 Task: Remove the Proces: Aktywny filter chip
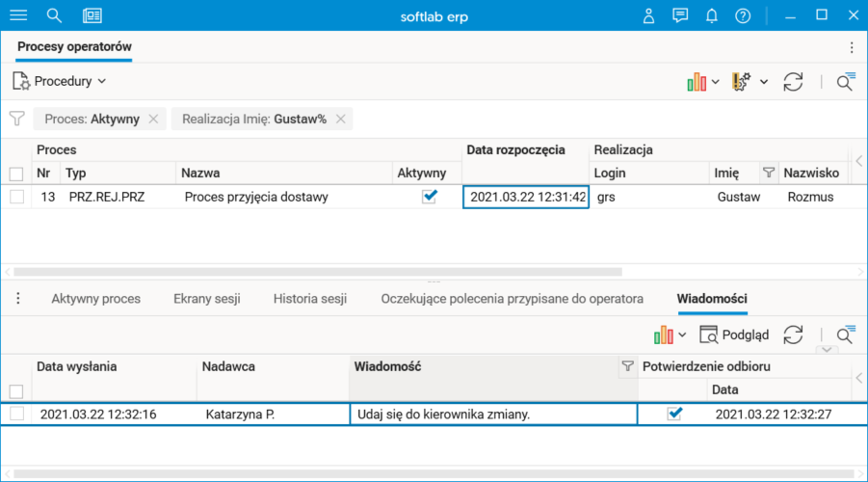153,119
